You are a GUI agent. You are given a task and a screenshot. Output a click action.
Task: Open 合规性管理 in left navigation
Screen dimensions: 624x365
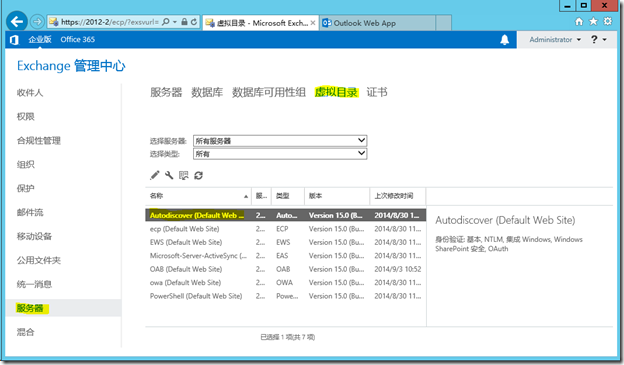[39, 141]
